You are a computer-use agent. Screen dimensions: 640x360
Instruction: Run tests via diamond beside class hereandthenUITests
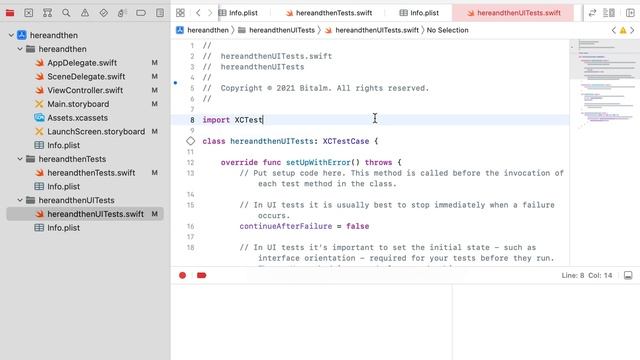click(191, 141)
